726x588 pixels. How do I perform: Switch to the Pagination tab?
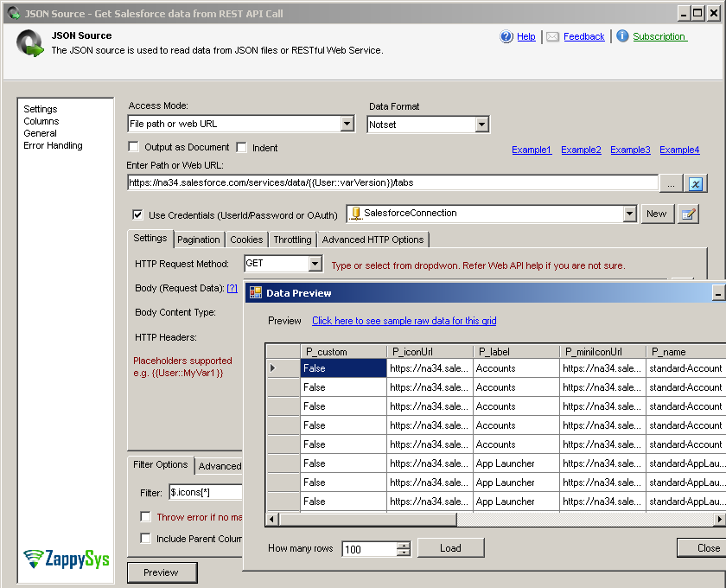click(x=199, y=240)
